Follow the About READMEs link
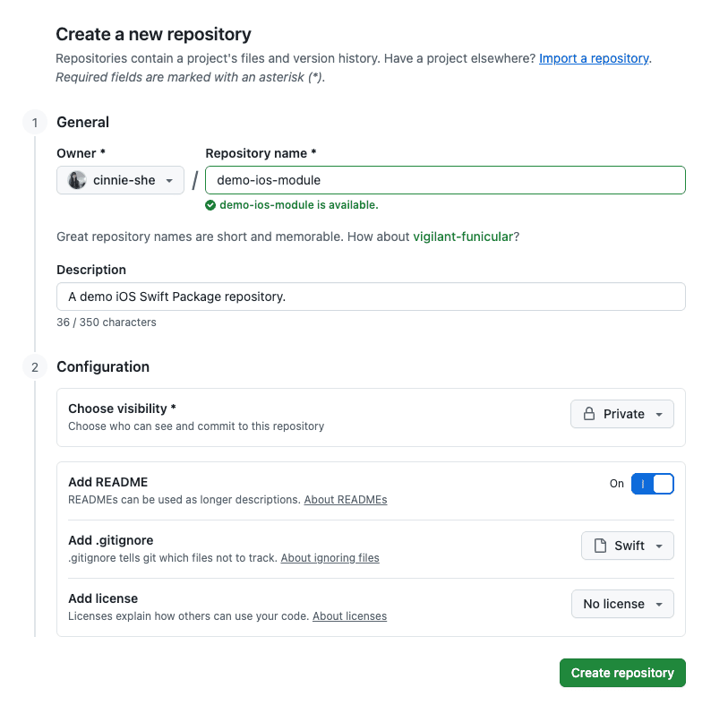The width and height of the screenshot is (728, 714). pos(345,500)
